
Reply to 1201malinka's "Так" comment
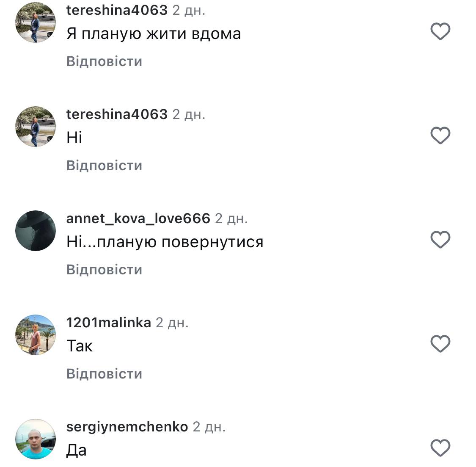coord(104,374)
